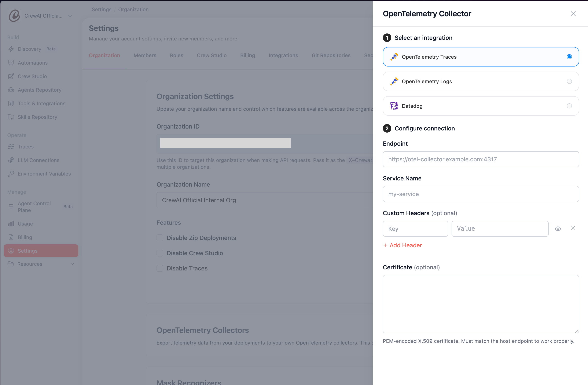
Task: Go to Traces in the sidebar
Action: pyautogui.click(x=41, y=147)
